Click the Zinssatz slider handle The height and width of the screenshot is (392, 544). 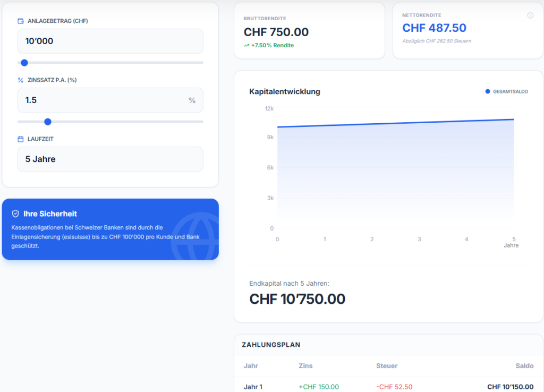[x=48, y=122]
